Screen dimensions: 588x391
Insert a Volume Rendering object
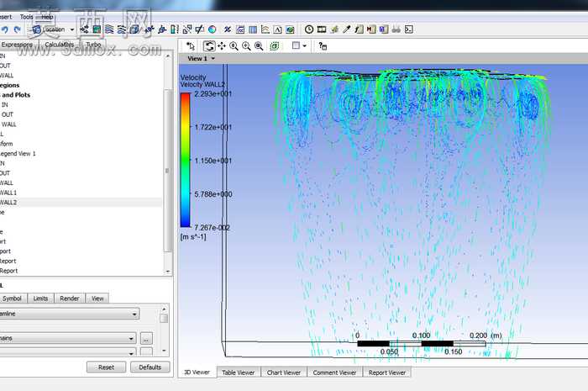point(134,29)
